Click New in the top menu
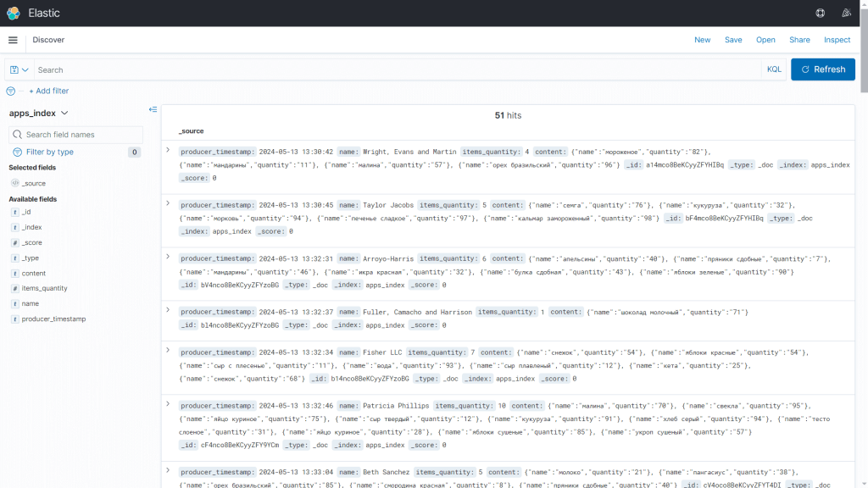This screenshot has width=868, height=488. [703, 40]
